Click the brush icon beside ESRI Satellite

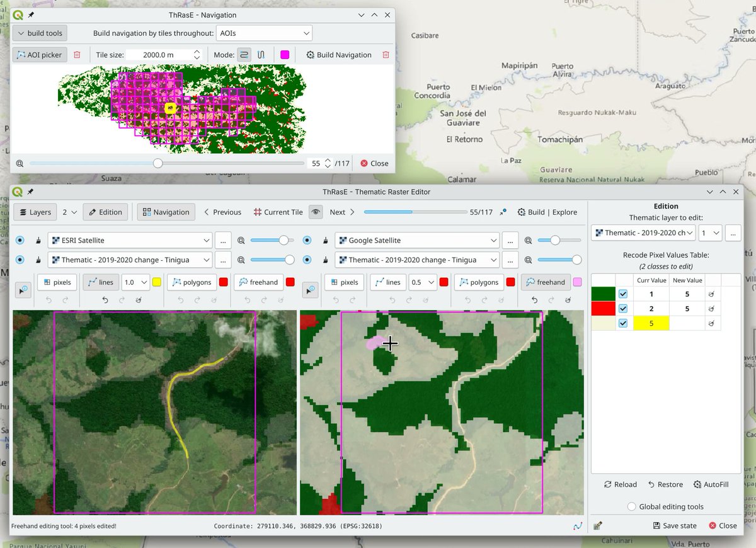pos(38,241)
